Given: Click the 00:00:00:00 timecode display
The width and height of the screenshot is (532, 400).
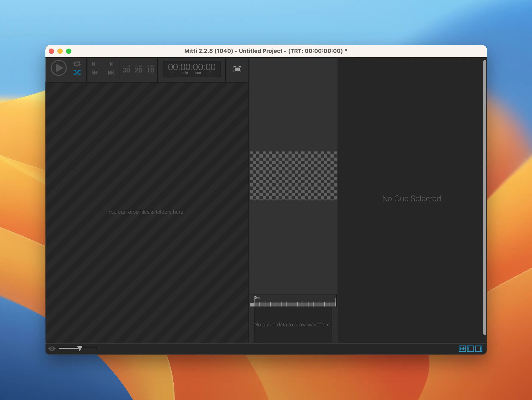Looking at the screenshot, I should coord(192,69).
